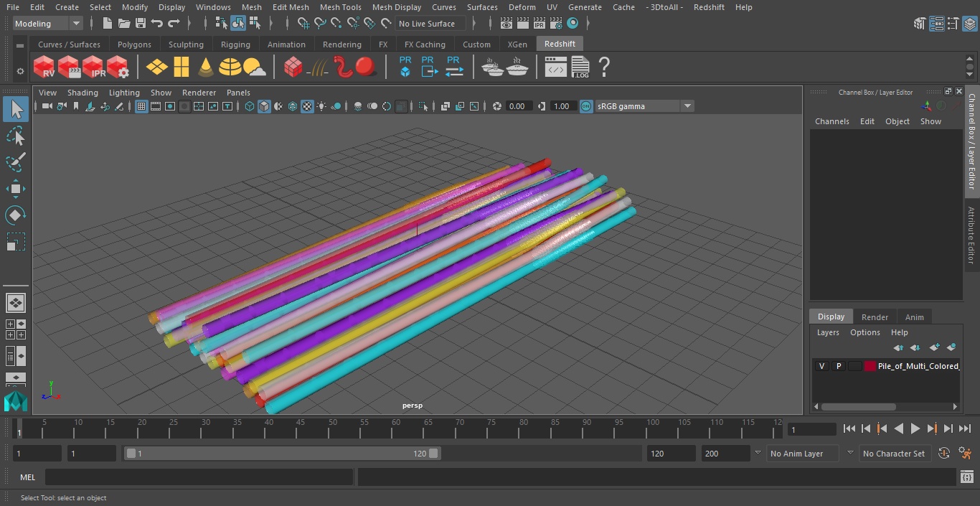
Task: Activate the Rotate tool in toolbox
Action: (15, 215)
